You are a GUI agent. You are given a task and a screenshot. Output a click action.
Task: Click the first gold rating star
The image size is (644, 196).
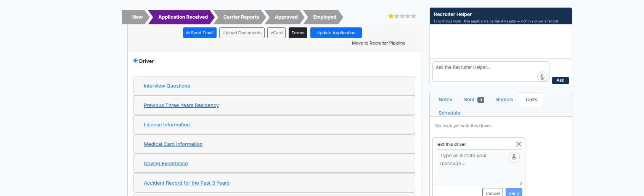pyautogui.click(x=391, y=16)
